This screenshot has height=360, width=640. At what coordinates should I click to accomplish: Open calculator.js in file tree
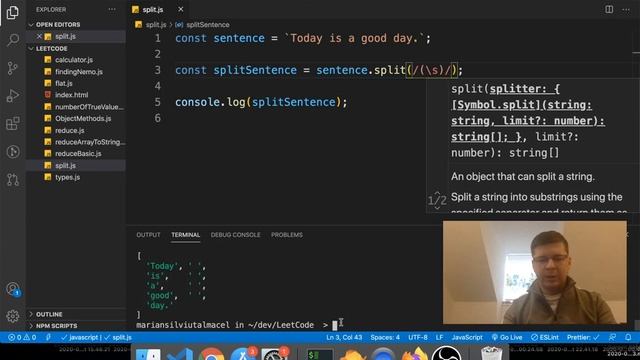[x=76, y=60]
